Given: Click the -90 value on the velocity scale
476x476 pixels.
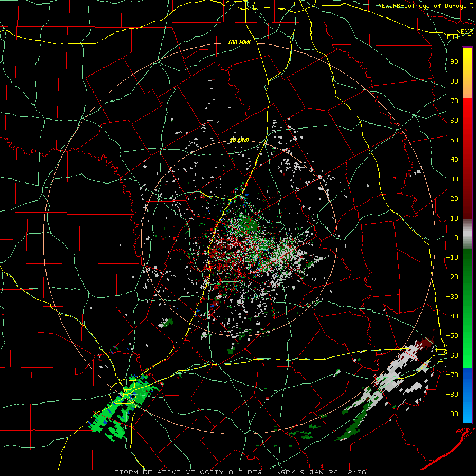Looking at the screenshot, I should 452,414.
